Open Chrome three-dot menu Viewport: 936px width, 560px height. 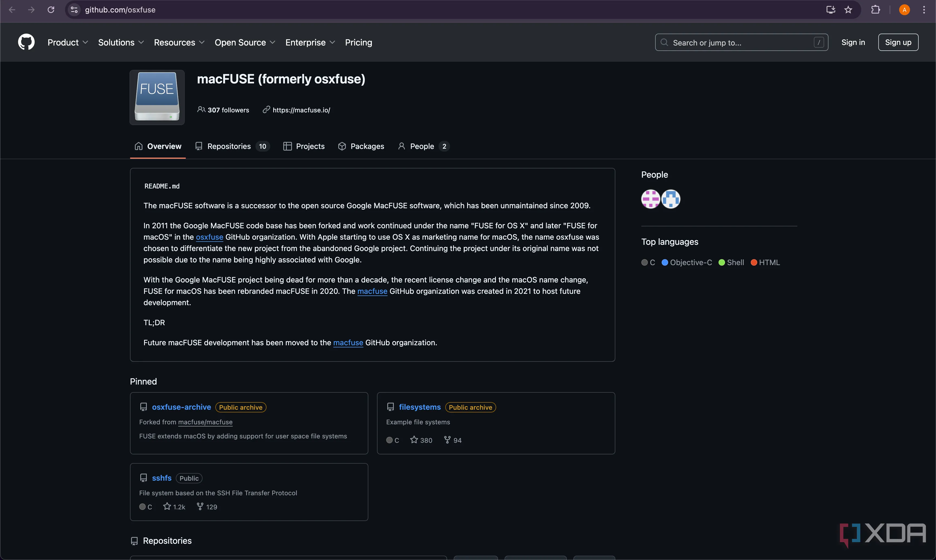coord(924,10)
